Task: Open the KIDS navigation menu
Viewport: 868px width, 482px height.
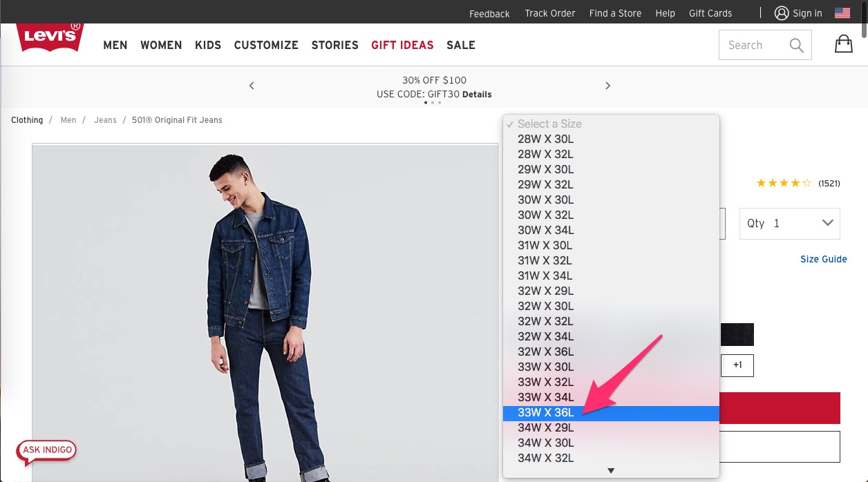Action: [208, 46]
